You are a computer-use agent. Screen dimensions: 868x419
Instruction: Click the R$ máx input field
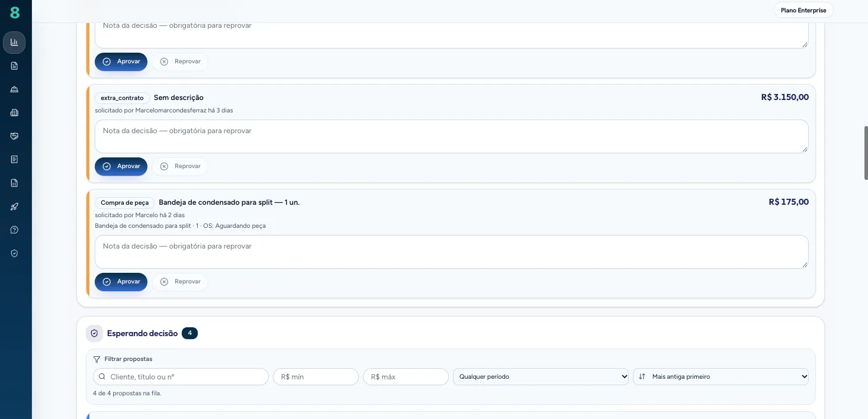tap(406, 377)
